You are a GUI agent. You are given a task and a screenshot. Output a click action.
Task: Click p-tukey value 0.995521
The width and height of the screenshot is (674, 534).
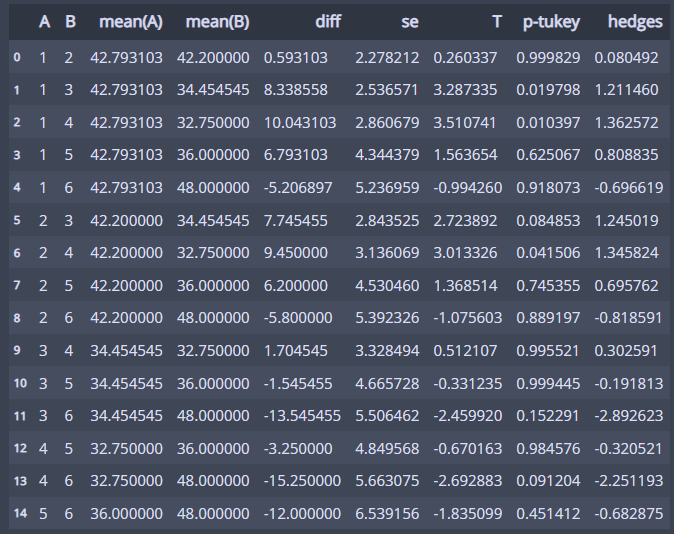pos(547,351)
